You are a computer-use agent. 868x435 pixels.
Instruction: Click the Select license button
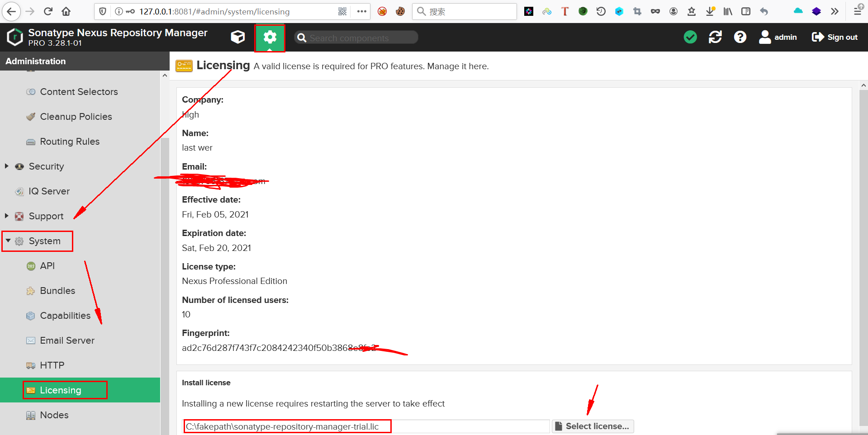tap(593, 426)
